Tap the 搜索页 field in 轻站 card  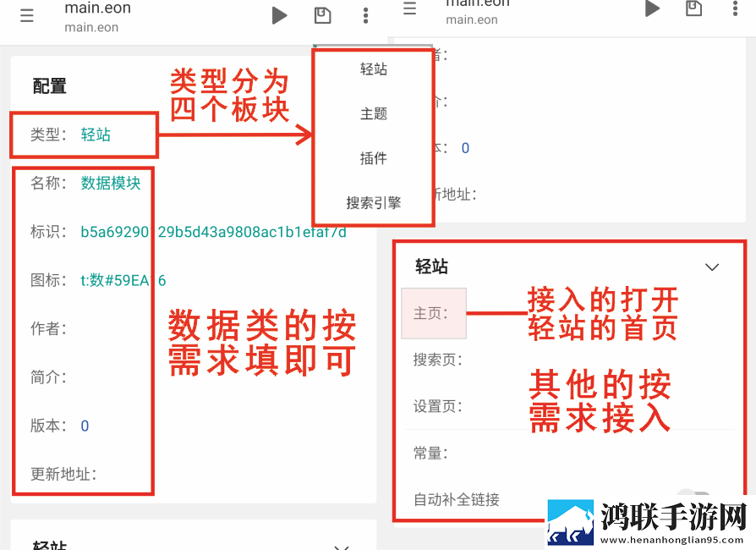click(438, 360)
